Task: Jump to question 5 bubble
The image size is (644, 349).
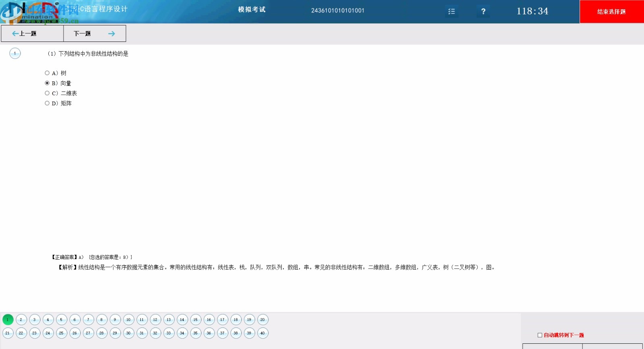Action: click(62, 320)
